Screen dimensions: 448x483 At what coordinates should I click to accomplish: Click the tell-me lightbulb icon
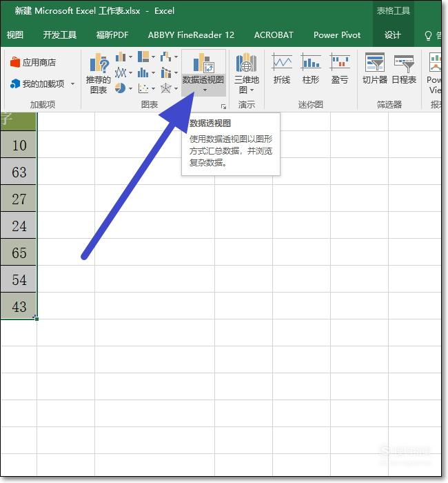click(428, 35)
